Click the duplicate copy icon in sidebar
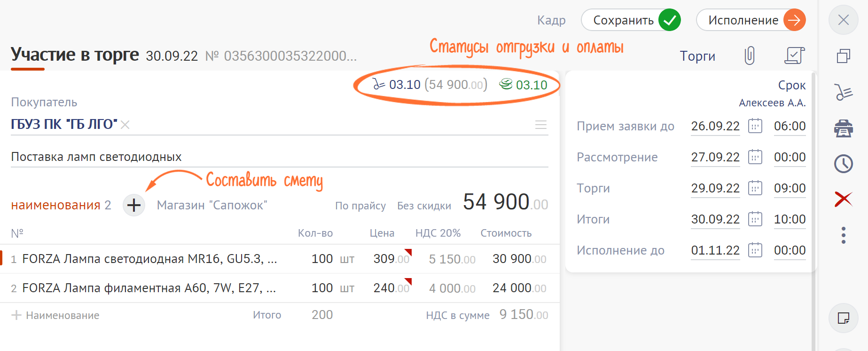This screenshot has height=351, width=868. coord(844,56)
